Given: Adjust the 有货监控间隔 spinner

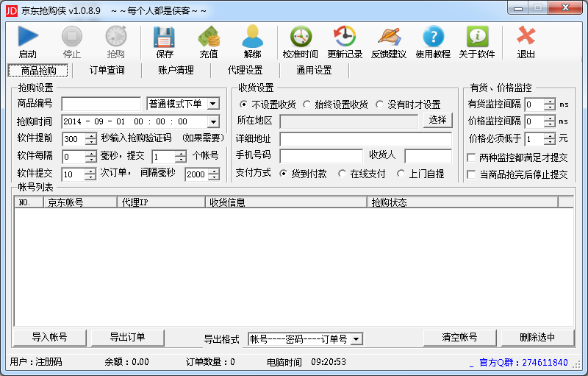Looking at the screenshot, I should 549,104.
